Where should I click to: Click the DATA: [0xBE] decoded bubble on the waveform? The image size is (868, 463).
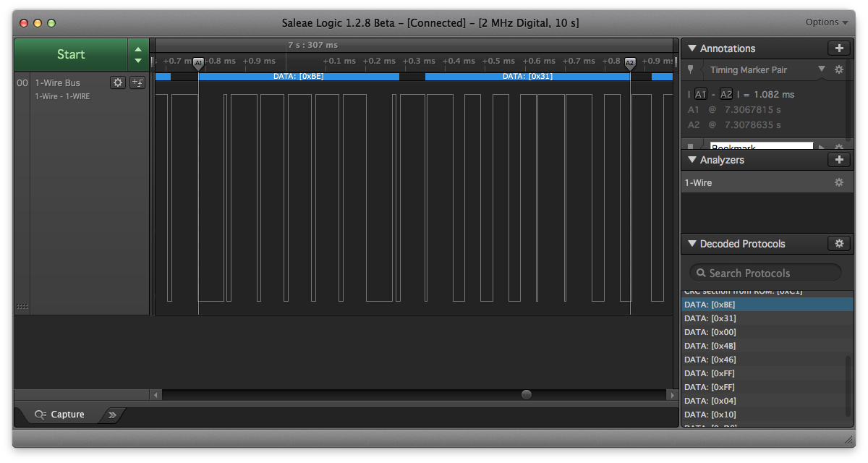(x=299, y=76)
